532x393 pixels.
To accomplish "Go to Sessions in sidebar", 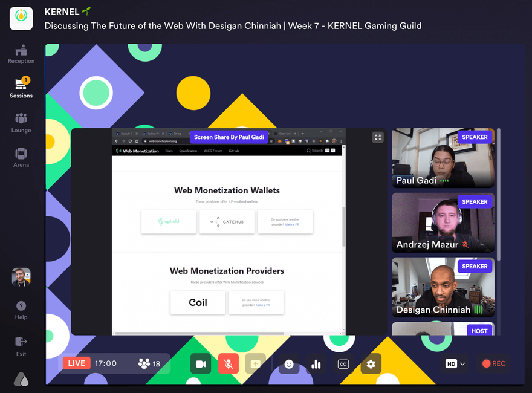I will coord(21,88).
